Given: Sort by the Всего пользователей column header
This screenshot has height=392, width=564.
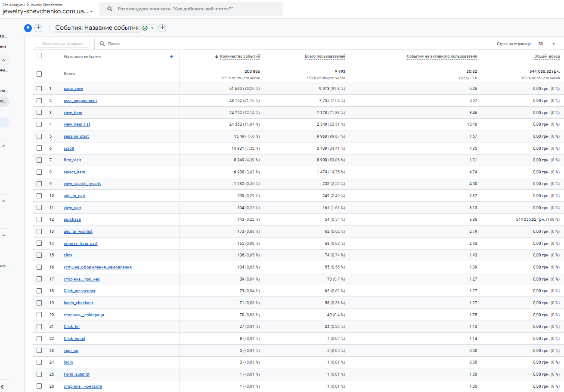Looking at the screenshot, I should (x=325, y=56).
